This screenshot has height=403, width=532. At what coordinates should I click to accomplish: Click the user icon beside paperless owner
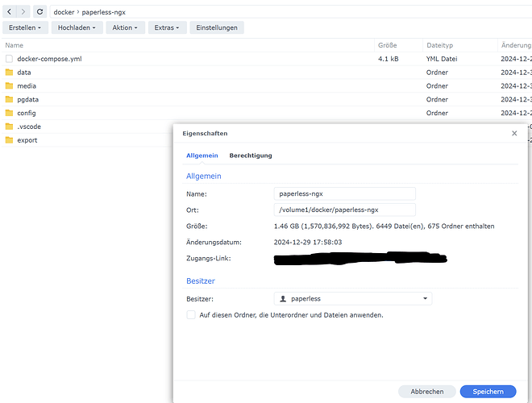pyautogui.click(x=283, y=299)
